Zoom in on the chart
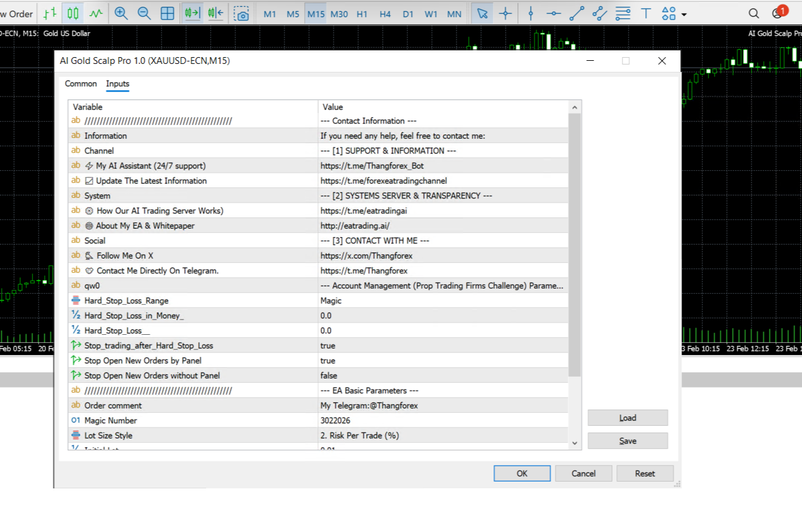The width and height of the screenshot is (802, 532). tap(121, 12)
